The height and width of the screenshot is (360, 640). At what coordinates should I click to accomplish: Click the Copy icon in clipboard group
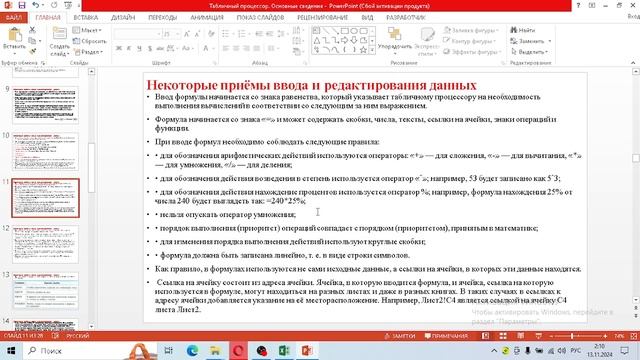click(x=32, y=40)
